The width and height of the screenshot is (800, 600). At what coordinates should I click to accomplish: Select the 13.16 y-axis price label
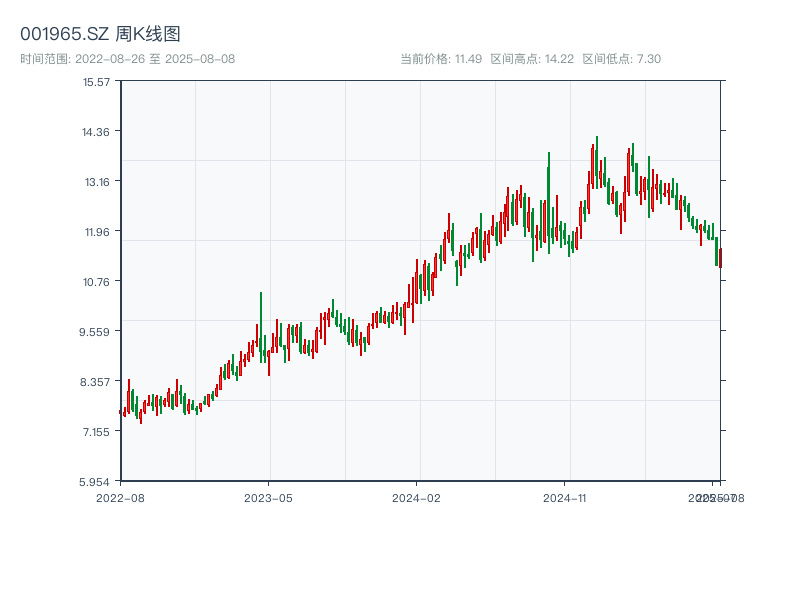coord(96,182)
